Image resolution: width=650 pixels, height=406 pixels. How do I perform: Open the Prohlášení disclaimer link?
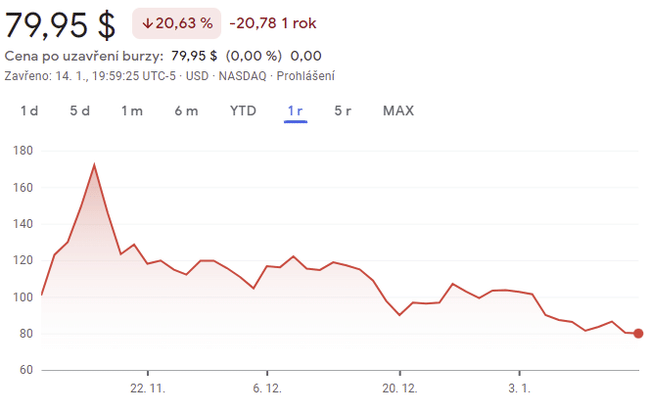pos(306,76)
